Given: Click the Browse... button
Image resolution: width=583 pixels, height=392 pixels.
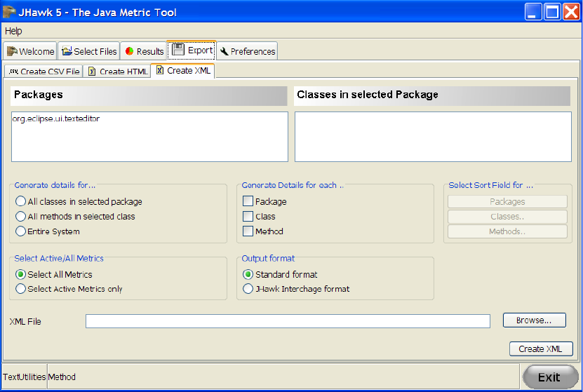Looking at the screenshot, I should coord(535,320).
